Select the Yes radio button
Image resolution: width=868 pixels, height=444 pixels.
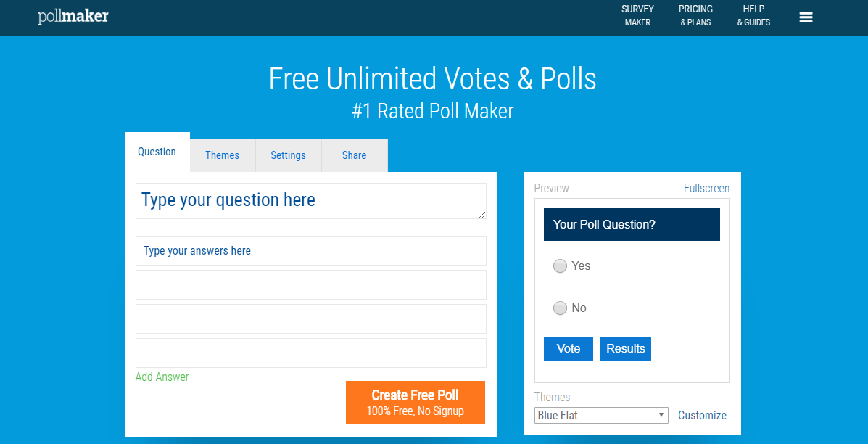click(x=561, y=266)
